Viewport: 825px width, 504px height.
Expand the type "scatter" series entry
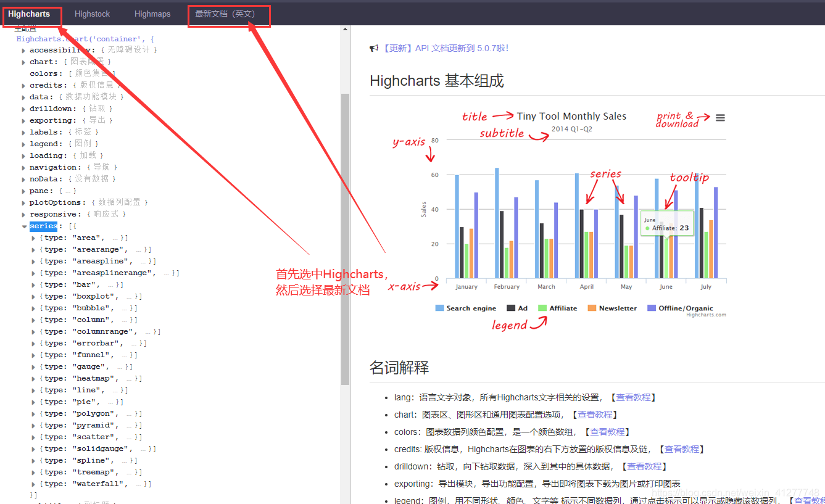tap(33, 437)
